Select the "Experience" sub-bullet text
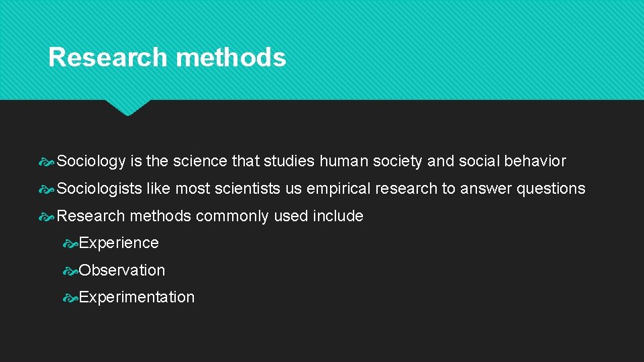Screen dimensions: 644x362 pos(119,243)
